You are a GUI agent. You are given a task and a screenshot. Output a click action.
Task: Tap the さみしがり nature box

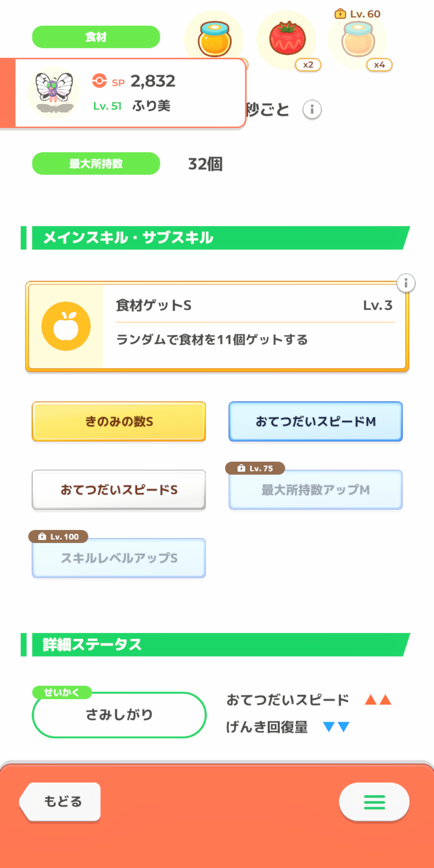(x=119, y=714)
